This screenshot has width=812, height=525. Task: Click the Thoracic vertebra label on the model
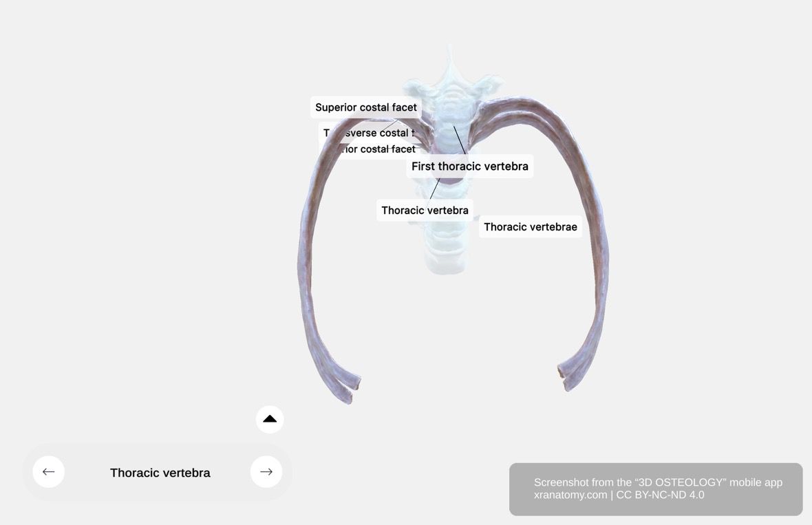point(425,210)
